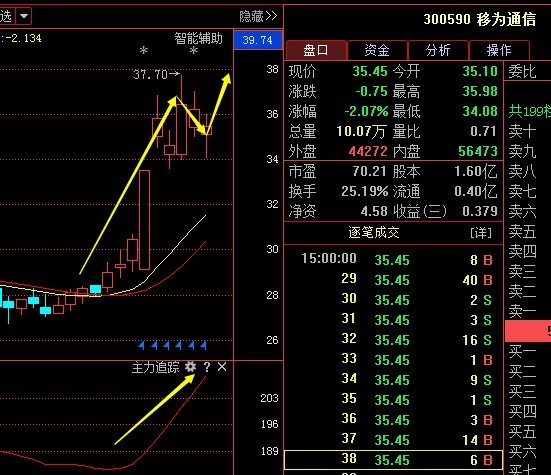Select the 15:00:00 trade row
The image size is (551, 475).
click(393, 260)
